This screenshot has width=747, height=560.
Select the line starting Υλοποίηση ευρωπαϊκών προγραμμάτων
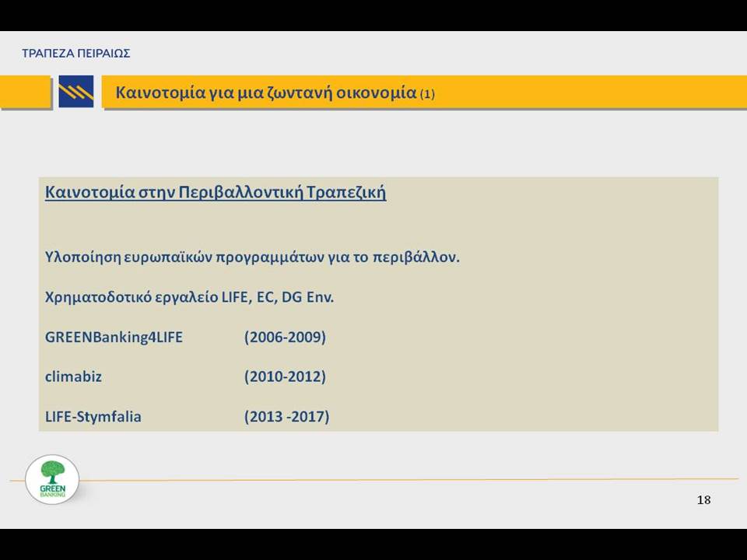point(252,257)
